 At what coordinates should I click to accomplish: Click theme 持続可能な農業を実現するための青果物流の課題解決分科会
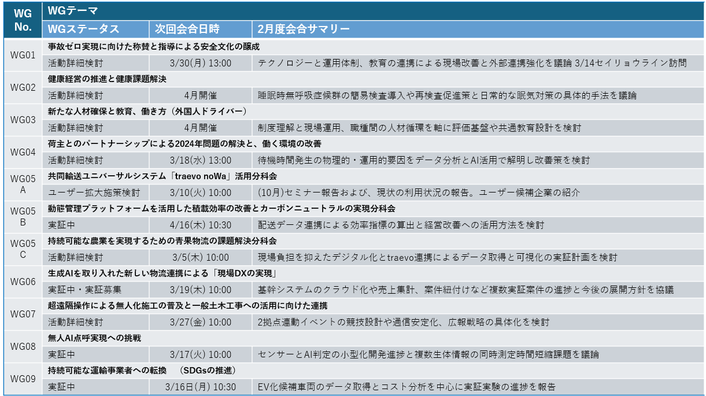(x=163, y=241)
